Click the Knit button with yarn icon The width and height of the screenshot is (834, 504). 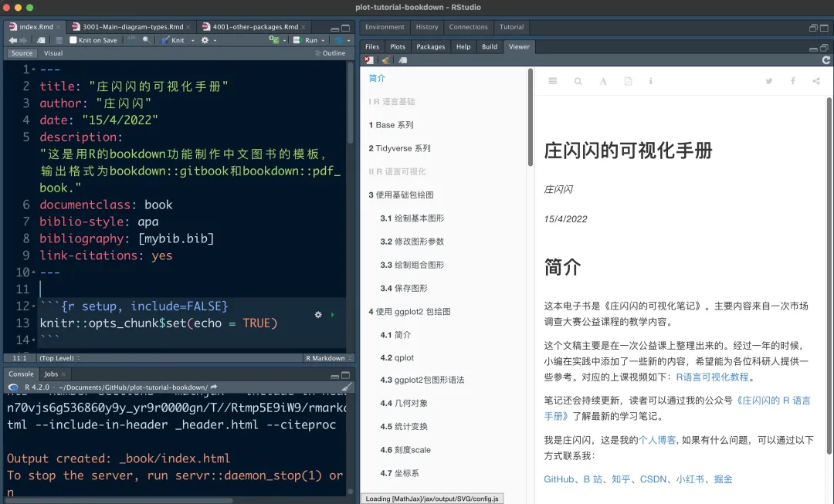172,40
